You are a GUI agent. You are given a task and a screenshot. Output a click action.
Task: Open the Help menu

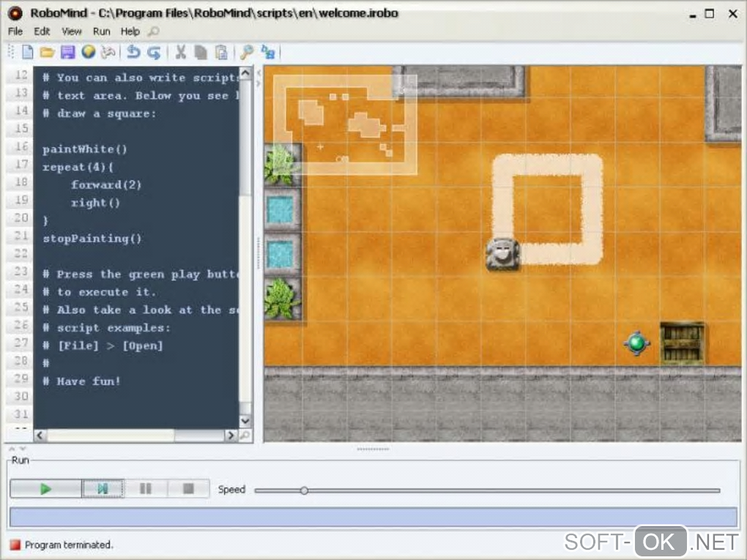point(130,31)
